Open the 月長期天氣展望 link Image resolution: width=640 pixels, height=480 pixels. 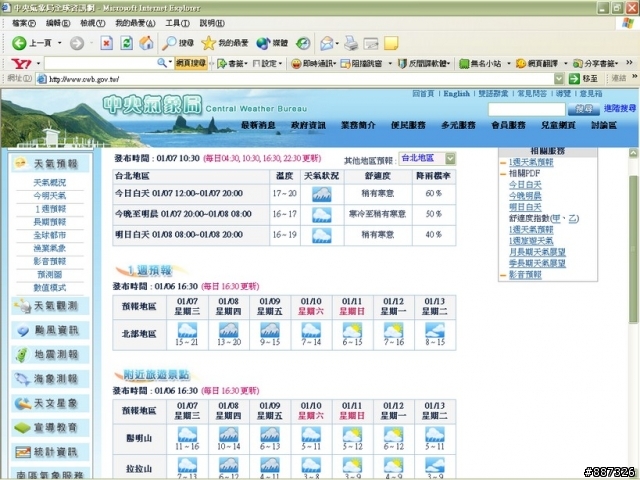537,252
